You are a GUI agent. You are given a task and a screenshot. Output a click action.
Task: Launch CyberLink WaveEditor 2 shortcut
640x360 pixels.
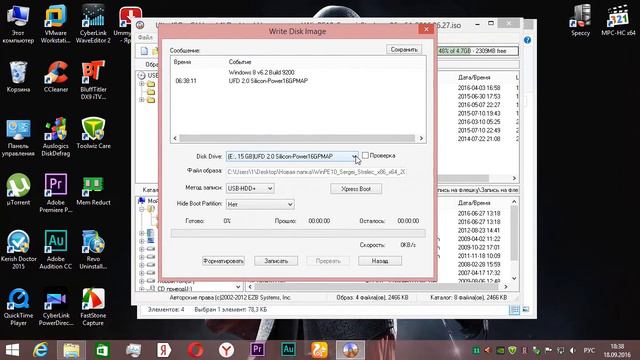pos(93,24)
